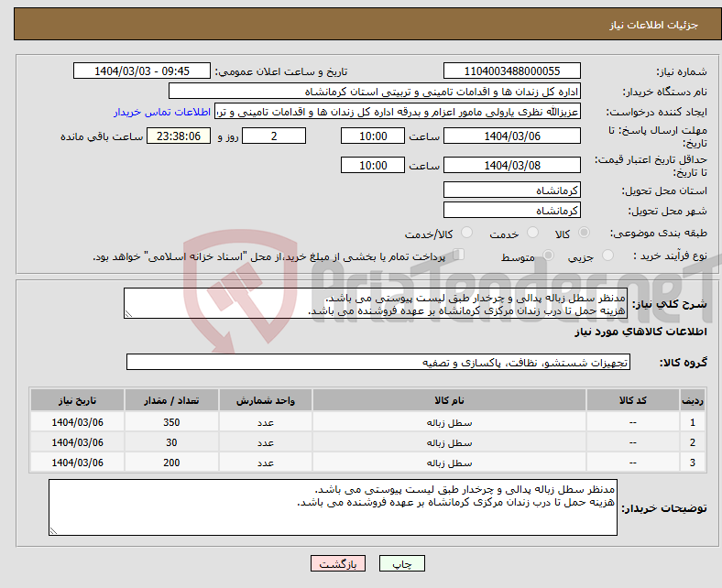This screenshot has width=722, height=588.
Task: Click the remaining days field showing 2
Action: 274,136
